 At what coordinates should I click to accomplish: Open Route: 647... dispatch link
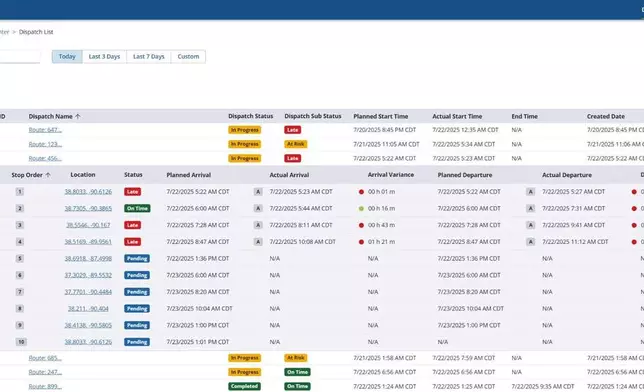(45, 130)
